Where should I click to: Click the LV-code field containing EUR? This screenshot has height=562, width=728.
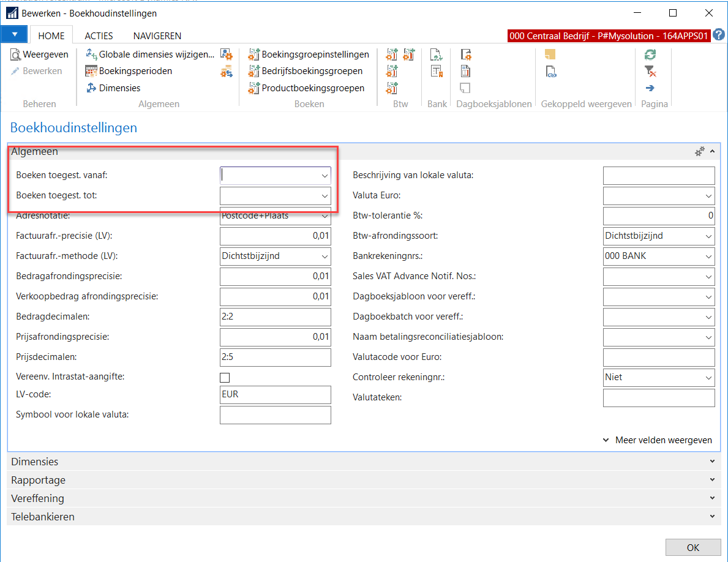(x=276, y=395)
